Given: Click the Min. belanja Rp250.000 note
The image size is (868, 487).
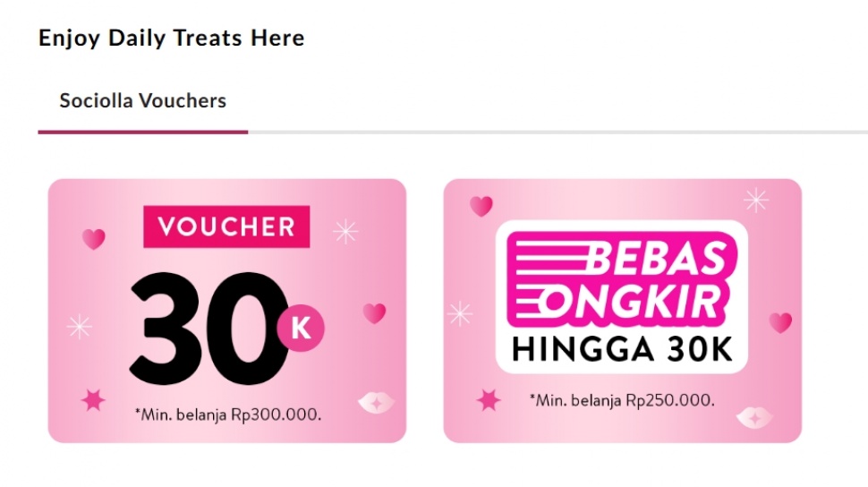Looking at the screenshot, I should tap(622, 400).
